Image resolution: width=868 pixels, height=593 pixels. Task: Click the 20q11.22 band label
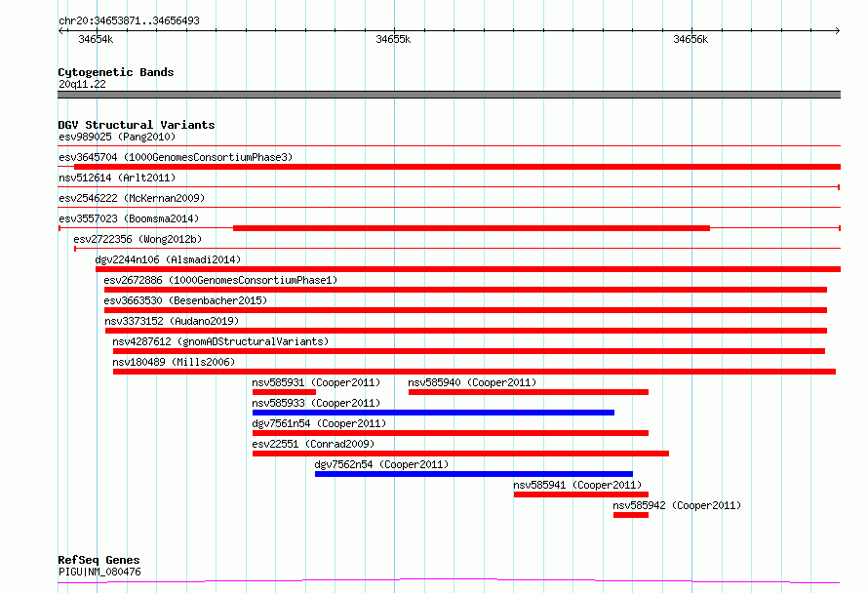click(82, 84)
